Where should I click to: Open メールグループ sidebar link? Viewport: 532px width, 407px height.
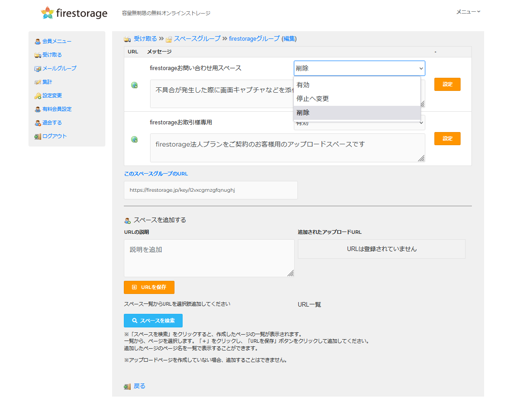tap(59, 69)
